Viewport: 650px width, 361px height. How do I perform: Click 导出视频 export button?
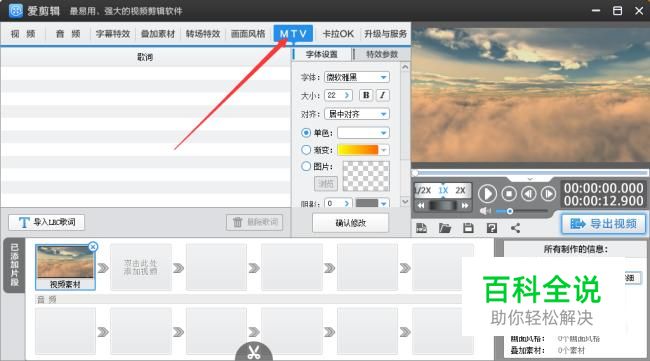(604, 224)
